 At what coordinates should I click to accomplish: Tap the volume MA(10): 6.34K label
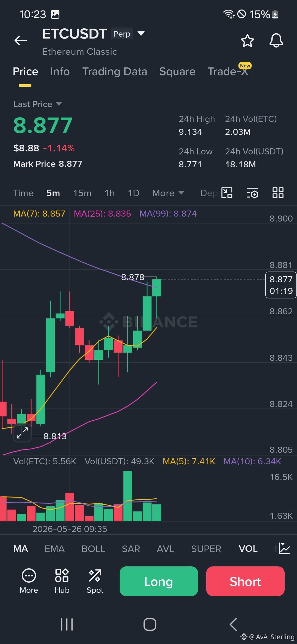(252, 461)
